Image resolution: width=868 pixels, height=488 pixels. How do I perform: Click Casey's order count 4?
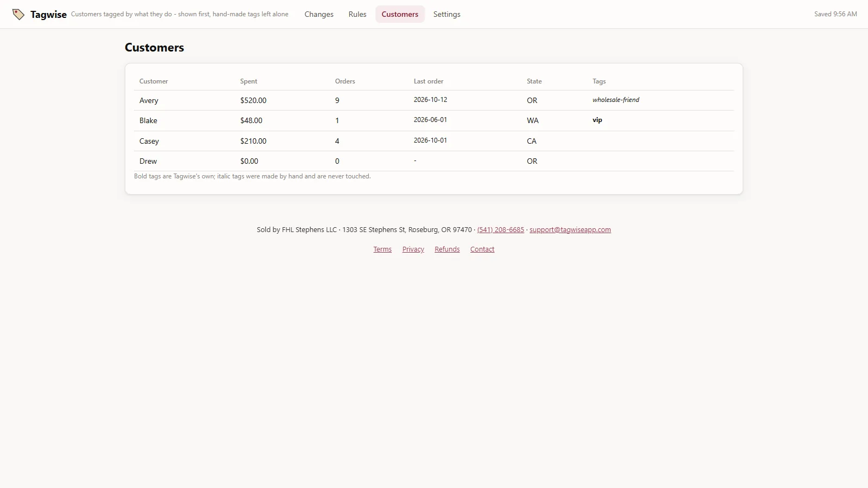point(337,141)
